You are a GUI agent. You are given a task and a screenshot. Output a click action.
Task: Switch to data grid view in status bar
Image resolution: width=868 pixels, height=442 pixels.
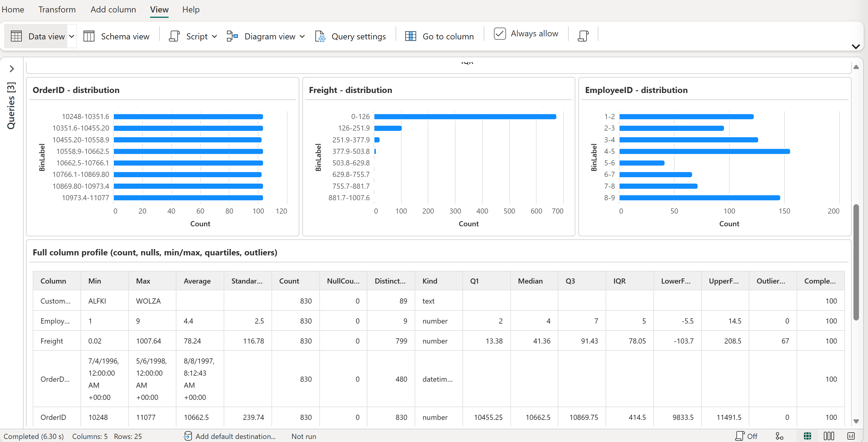[x=807, y=436]
